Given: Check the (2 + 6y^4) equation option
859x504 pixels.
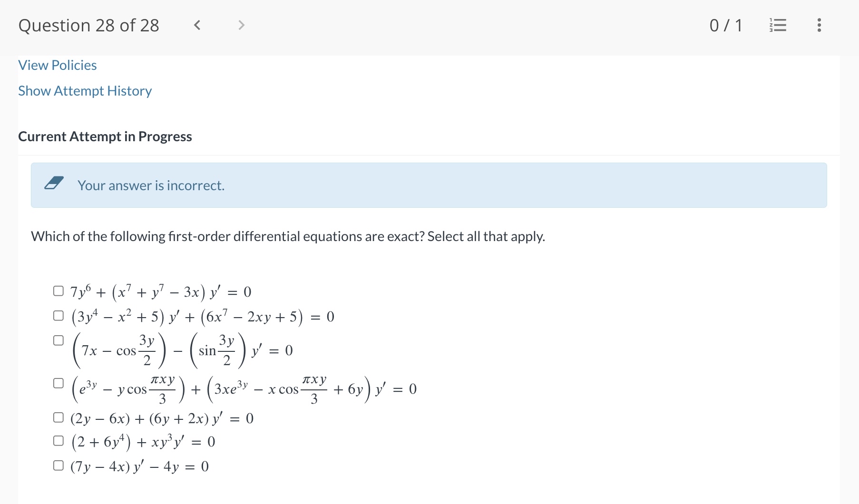Looking at the screenshot, I should point(58,440).
